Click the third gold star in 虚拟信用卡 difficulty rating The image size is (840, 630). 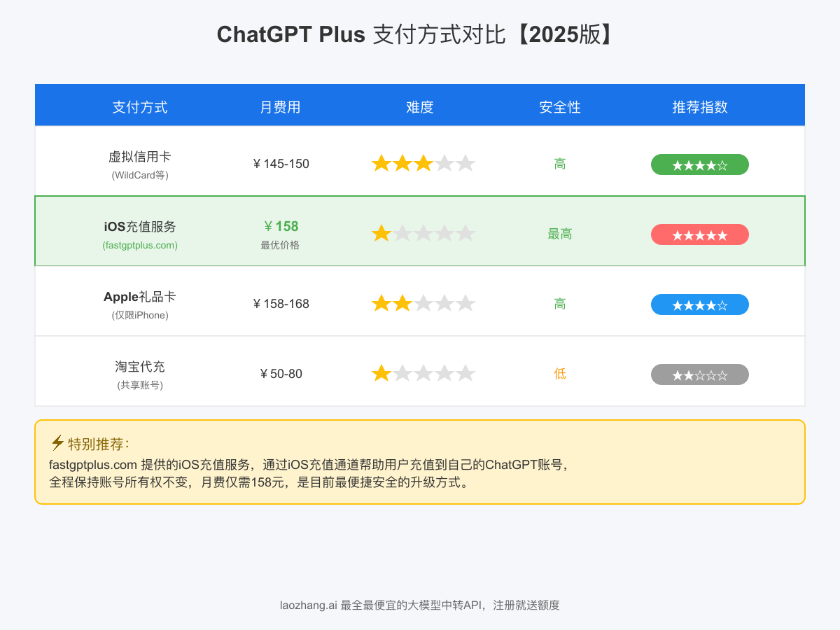[423, 163]
